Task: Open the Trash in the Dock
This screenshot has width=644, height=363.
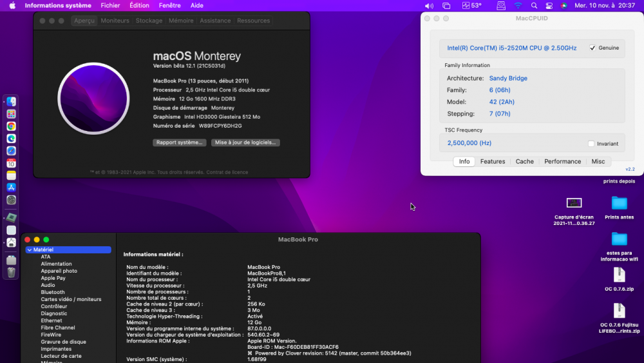Action: pos(11,272)
